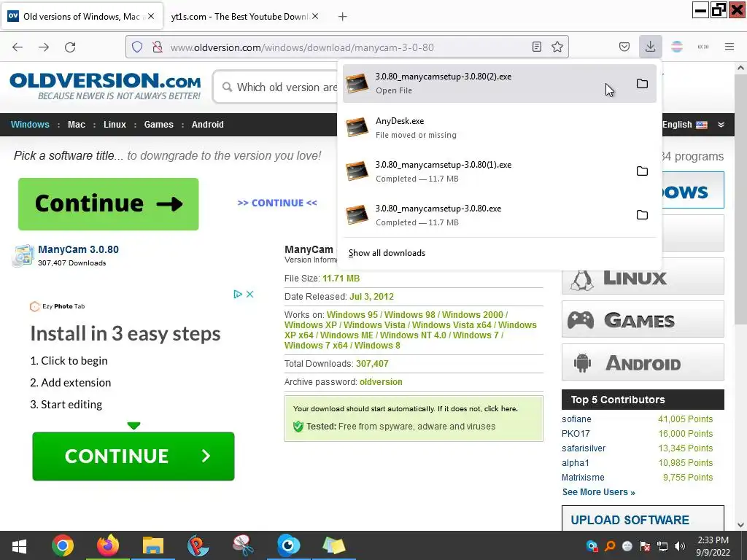Image resolution: width=747 pixels, height=560 pixels.
Task: Click the download 'click here' link
Action: (x=500, y=408)
